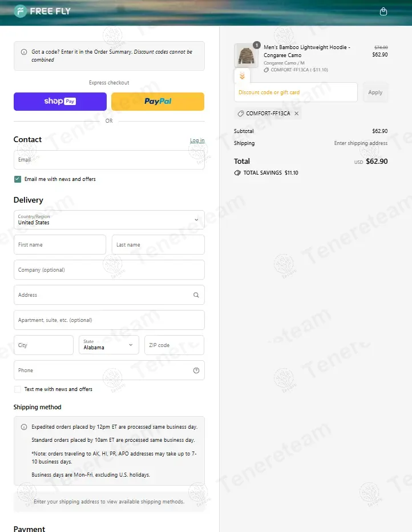Pay with Shop Pay express checkout
This screenshot has height=532, width=412.
[x=60, y=102]
